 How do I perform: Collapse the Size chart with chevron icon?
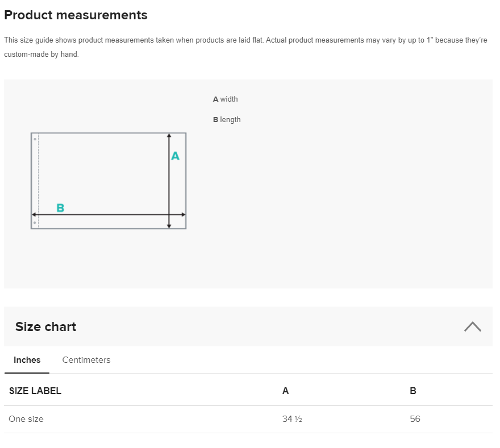pos(472,326)
